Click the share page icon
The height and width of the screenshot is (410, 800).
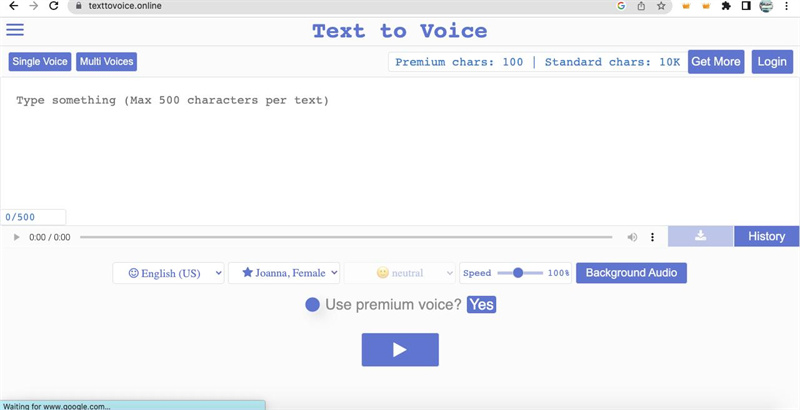[x=641, y=6]
